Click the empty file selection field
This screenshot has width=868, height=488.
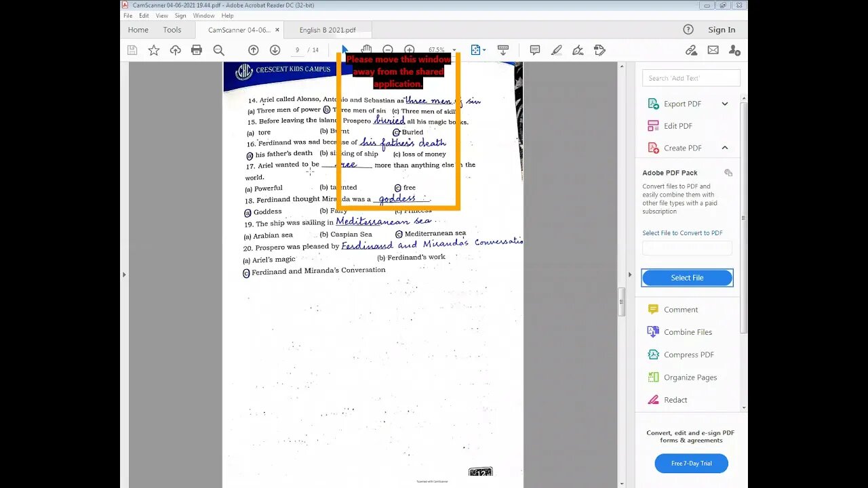click(x=687, y=248)
